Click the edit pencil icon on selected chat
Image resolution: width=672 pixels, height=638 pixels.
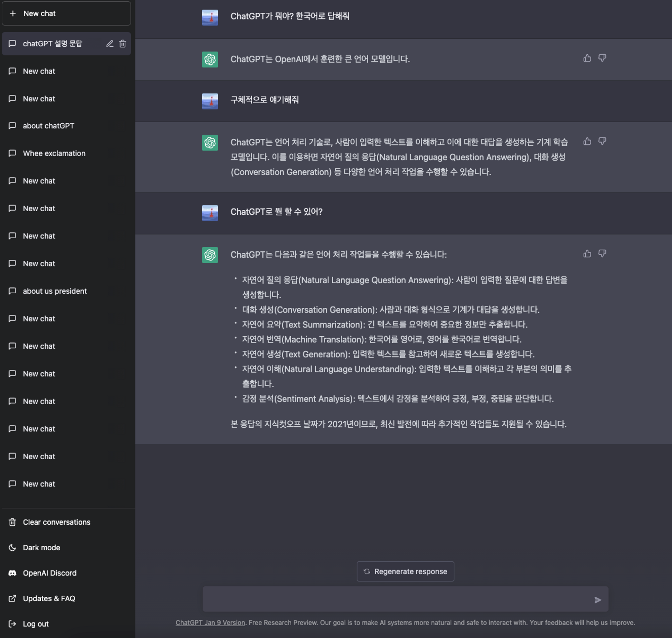click(110, 44)
